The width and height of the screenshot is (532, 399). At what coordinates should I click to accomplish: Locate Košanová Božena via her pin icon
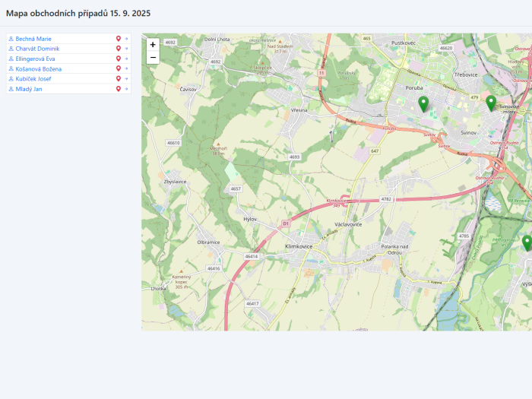pyautogui.click(x=119, y=68)
